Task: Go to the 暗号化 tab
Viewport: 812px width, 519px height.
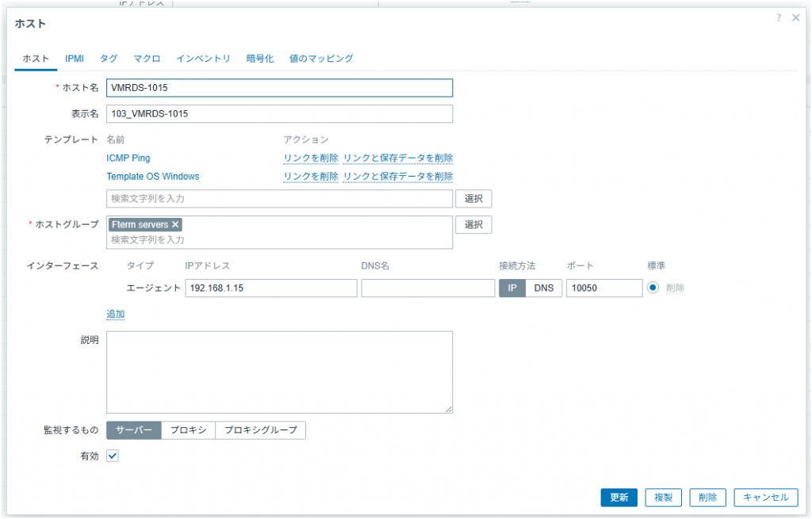Action: 260,59
